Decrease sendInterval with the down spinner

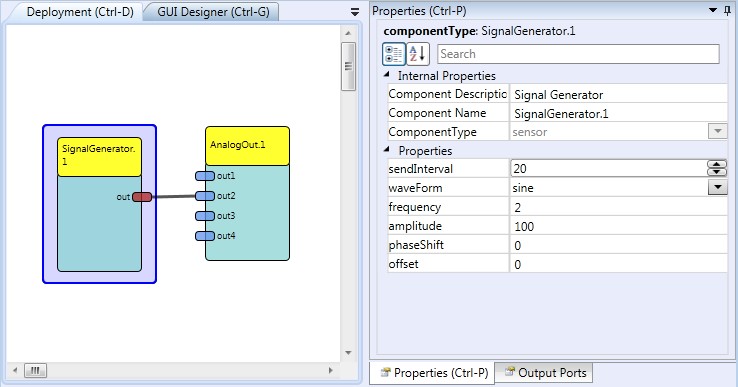coord(717,172)
